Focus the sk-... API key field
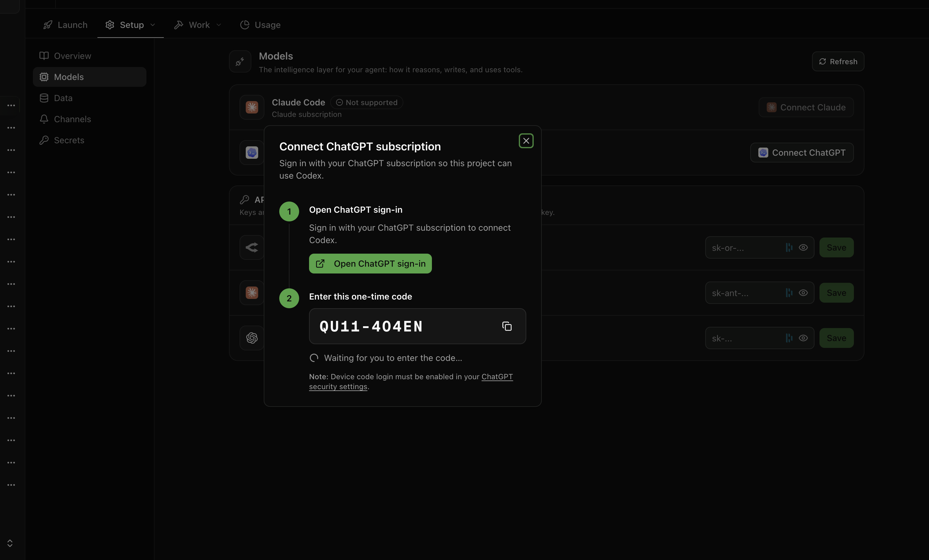Screen dimensions: 929x560 point(759,338)
